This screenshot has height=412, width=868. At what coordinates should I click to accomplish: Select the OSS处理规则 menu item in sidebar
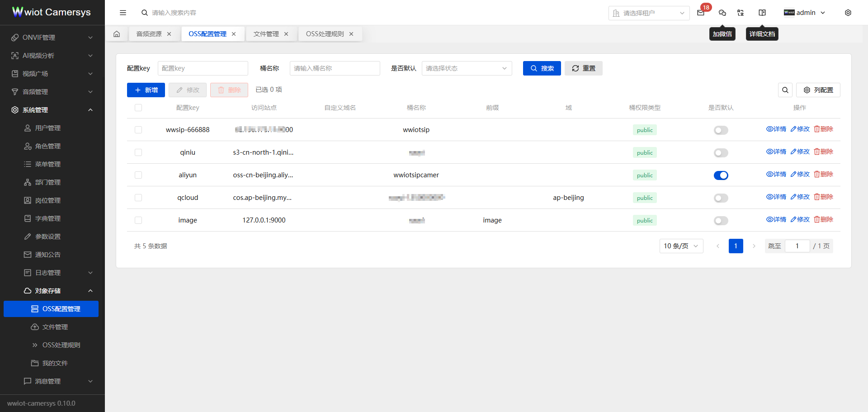point(61,345)
